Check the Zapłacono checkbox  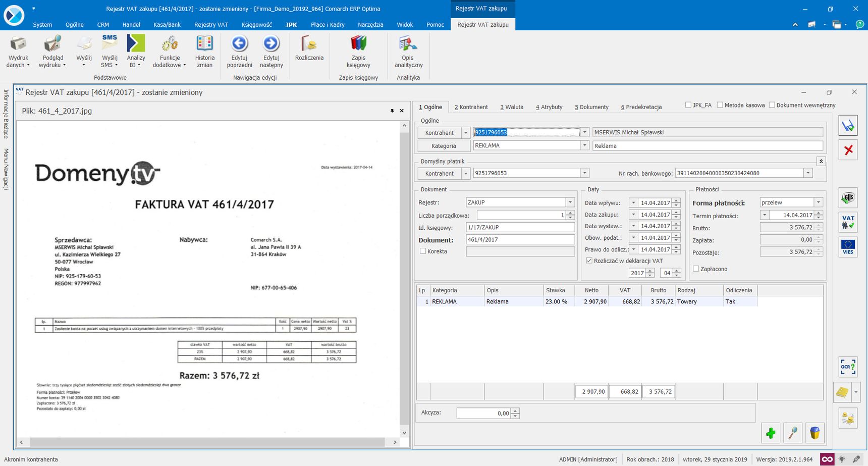(696, 269)
